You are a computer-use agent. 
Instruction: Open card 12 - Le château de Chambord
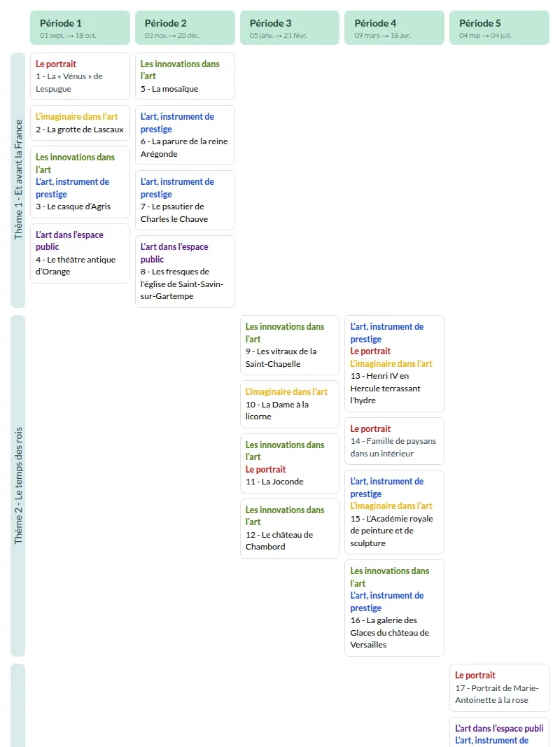pos(290,529)
